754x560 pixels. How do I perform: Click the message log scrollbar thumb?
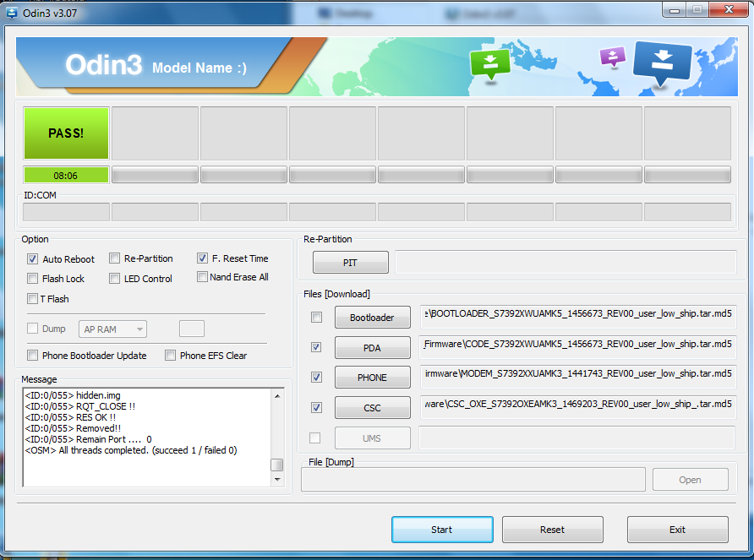(x=277, y=465)
